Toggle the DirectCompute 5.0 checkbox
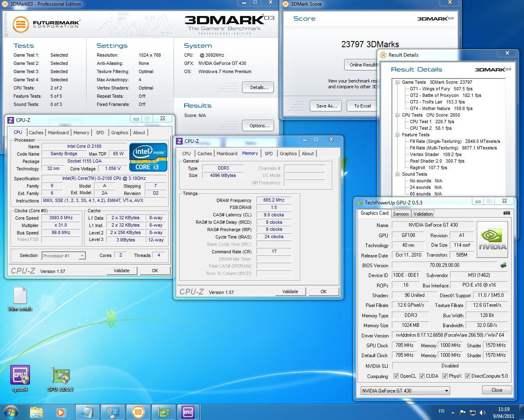The width and height of the screenshot is (524, 420). coord(467,376)
